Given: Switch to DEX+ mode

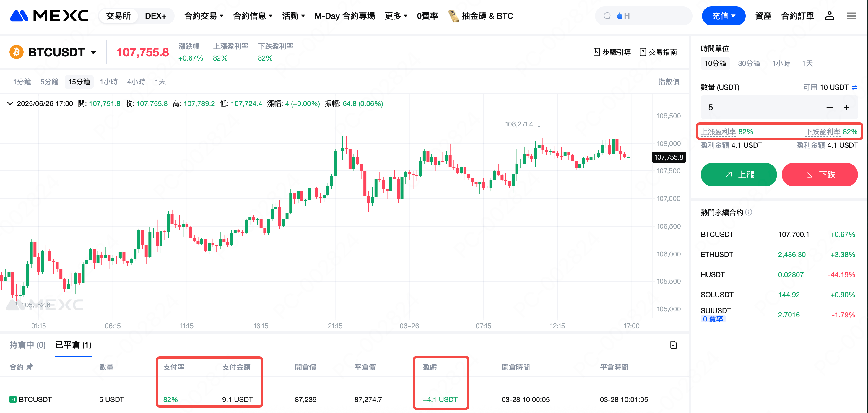Looking at the screenshot, I should (x=155, y=16).
